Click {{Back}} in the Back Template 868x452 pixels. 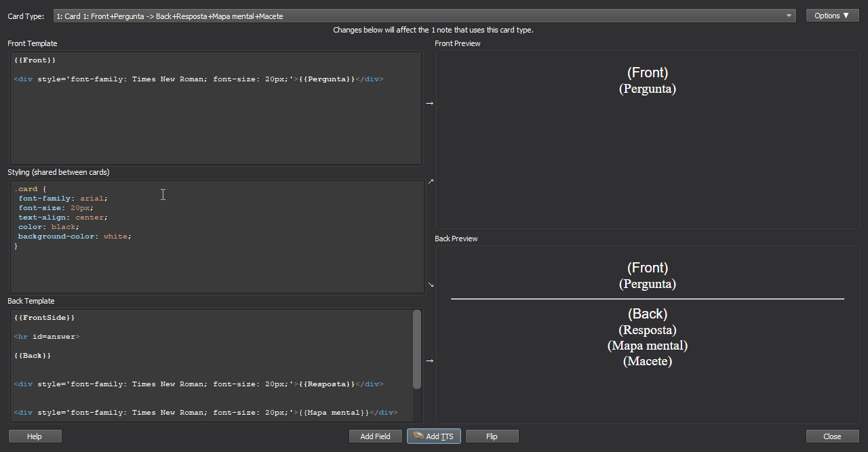tap(33, 356)
